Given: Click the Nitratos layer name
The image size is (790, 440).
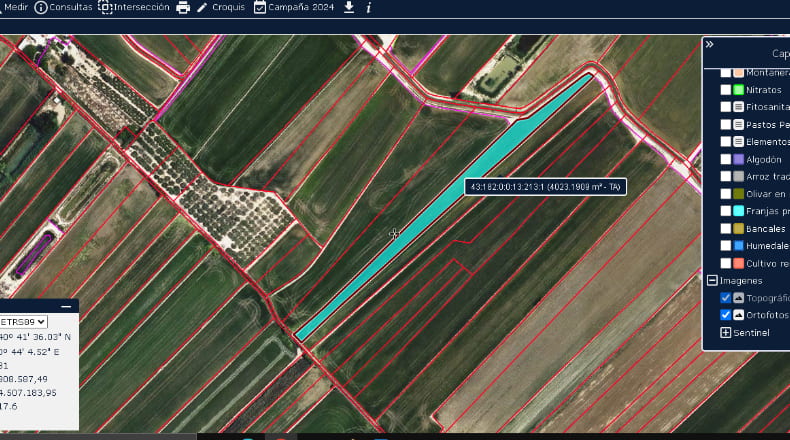Looking at the screenshot, I should pos(764,90).
